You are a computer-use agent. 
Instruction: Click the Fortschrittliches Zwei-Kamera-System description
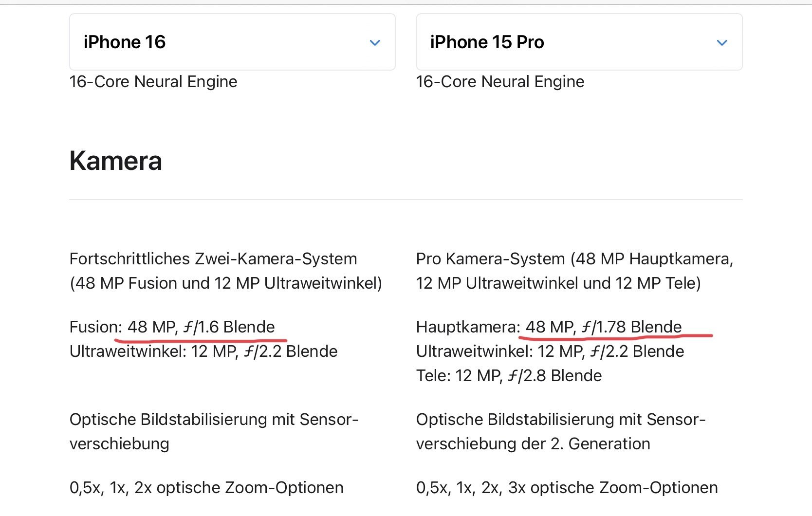click(x=225, y=271)
